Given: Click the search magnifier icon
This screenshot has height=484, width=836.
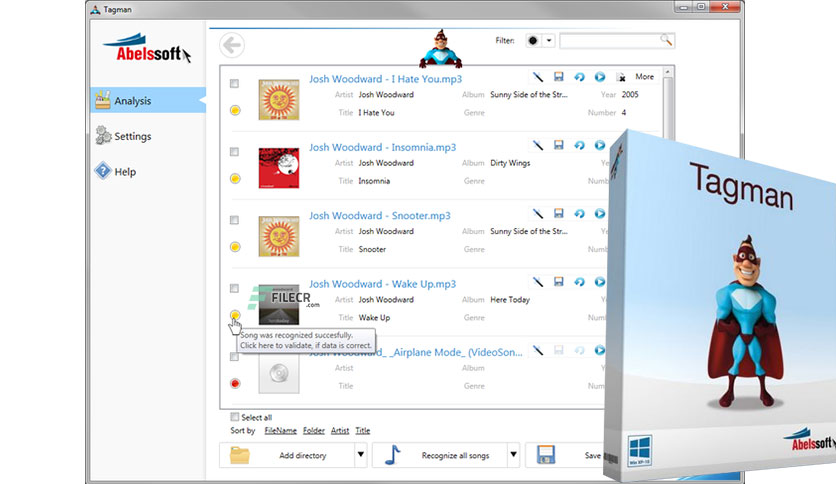Looking at the screenshot, I should tap(666, 40).
